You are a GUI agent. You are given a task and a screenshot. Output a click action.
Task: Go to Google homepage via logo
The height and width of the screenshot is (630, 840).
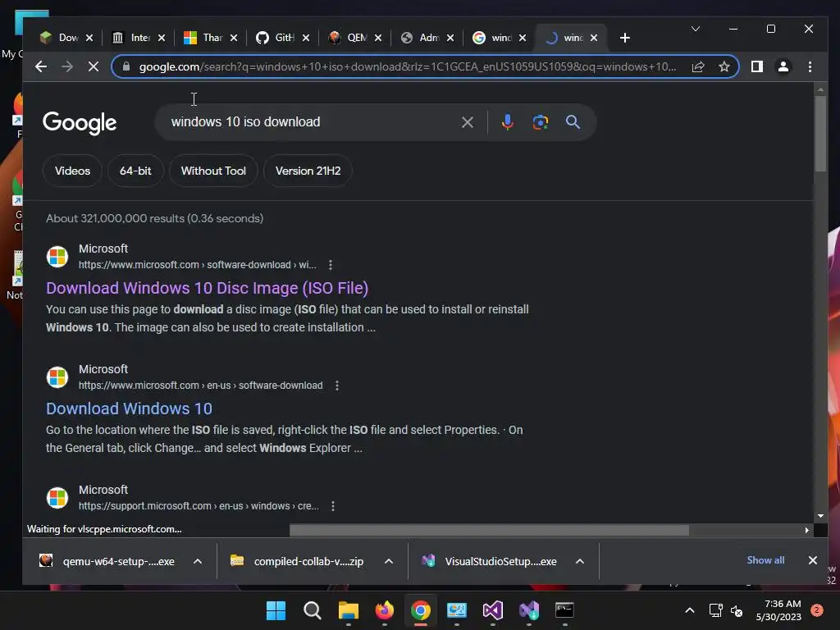click(80, 123)
